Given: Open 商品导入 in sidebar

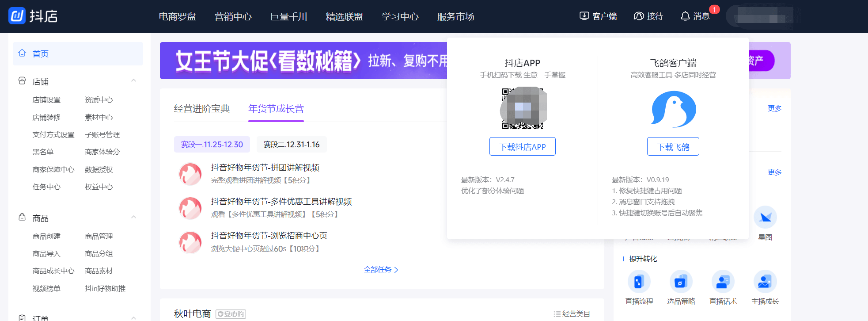Looking at the screenshot, I should click(46, 253).
